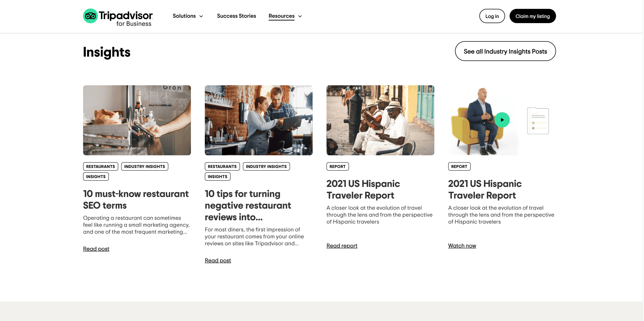Open the Solutions menu

click(x=184, y=16)
